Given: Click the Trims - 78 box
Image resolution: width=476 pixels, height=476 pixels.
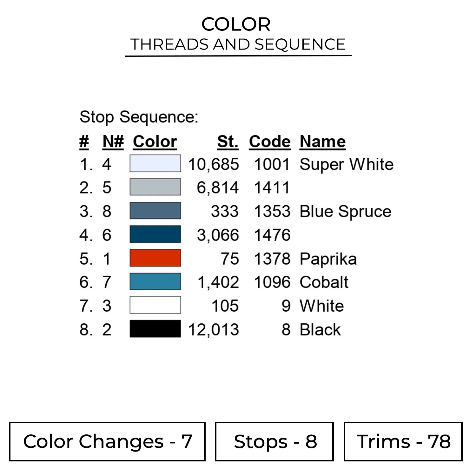Looking at the screenshot, I should [x=403, y=441].
